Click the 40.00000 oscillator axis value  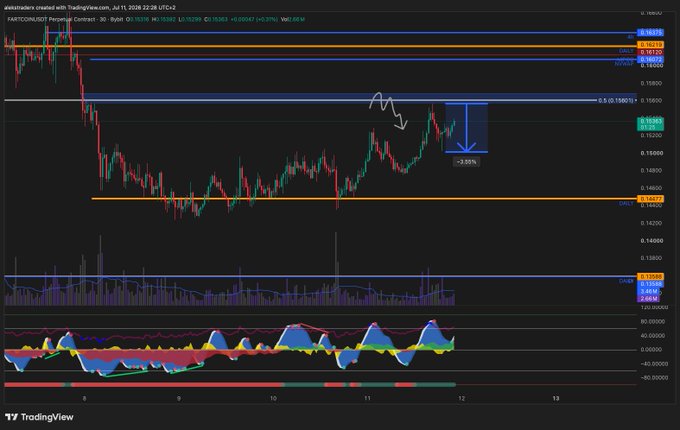[x=654, y=336]
